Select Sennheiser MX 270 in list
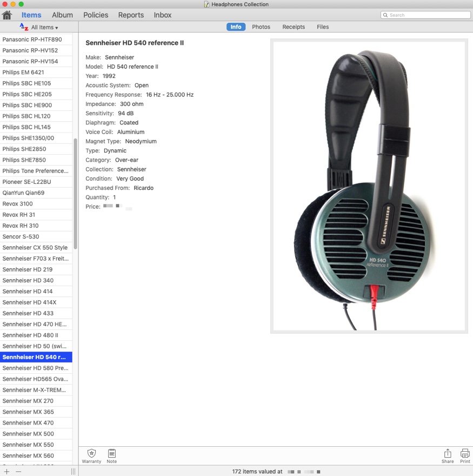 click(36, 401)
